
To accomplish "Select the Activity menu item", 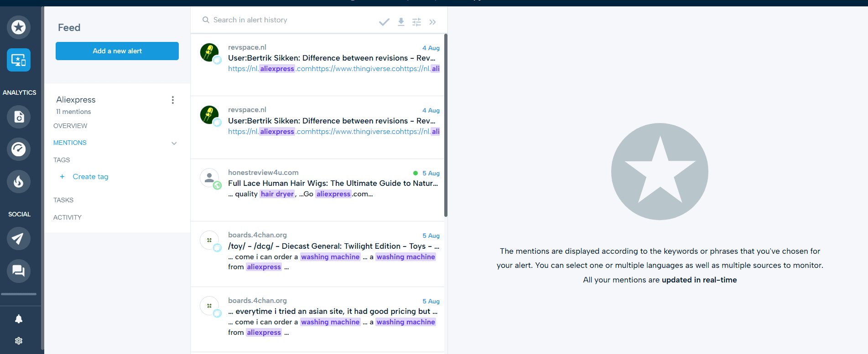I will [68, 217].
